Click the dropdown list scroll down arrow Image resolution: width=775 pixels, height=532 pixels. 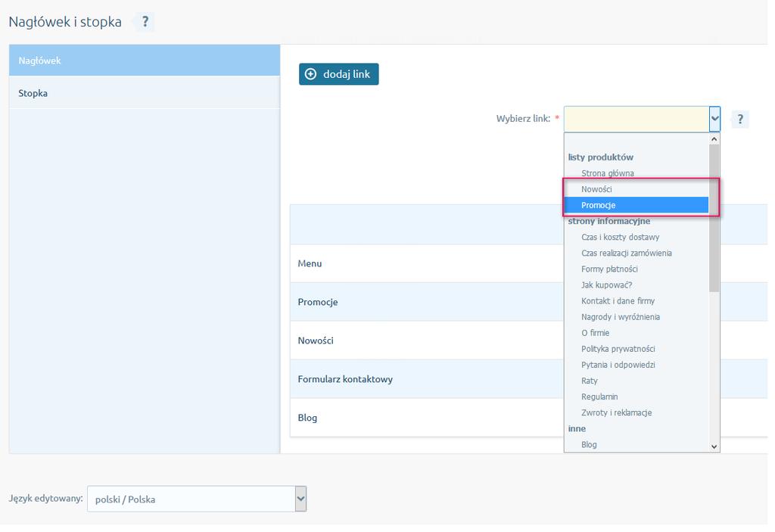(x=714, y=446)
